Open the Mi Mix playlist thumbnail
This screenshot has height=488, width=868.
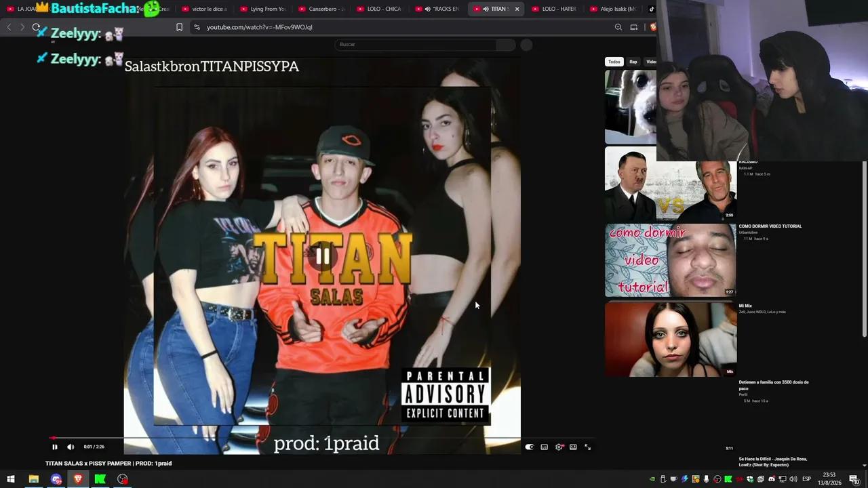click(x=670, y=339)
